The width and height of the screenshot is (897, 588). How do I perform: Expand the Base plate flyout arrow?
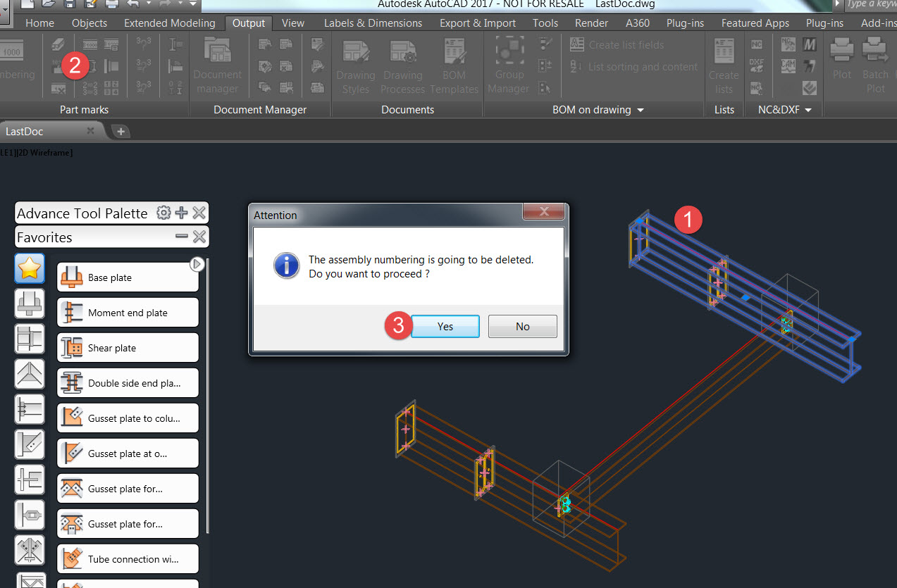[x=197, y=264]
